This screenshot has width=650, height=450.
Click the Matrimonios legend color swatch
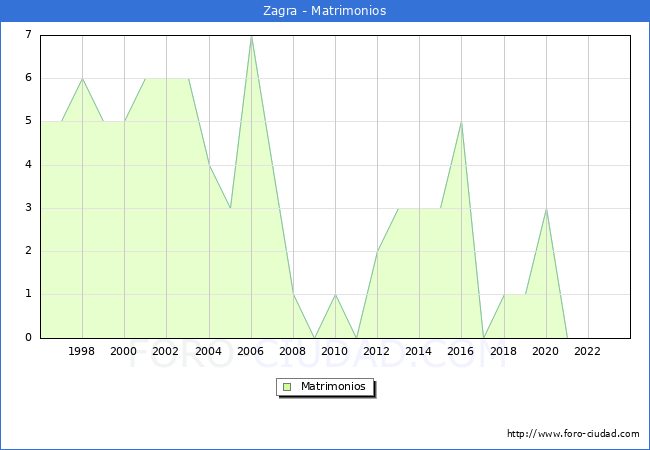pyautogui.click(x=287, y=387)
